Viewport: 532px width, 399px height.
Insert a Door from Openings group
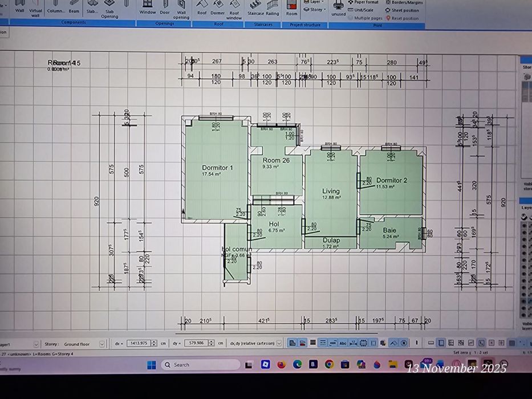[x=165, y=7]
